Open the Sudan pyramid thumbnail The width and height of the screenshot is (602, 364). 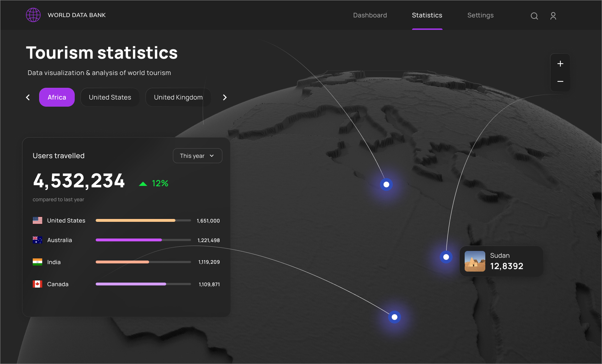click(x=475, y=261)
